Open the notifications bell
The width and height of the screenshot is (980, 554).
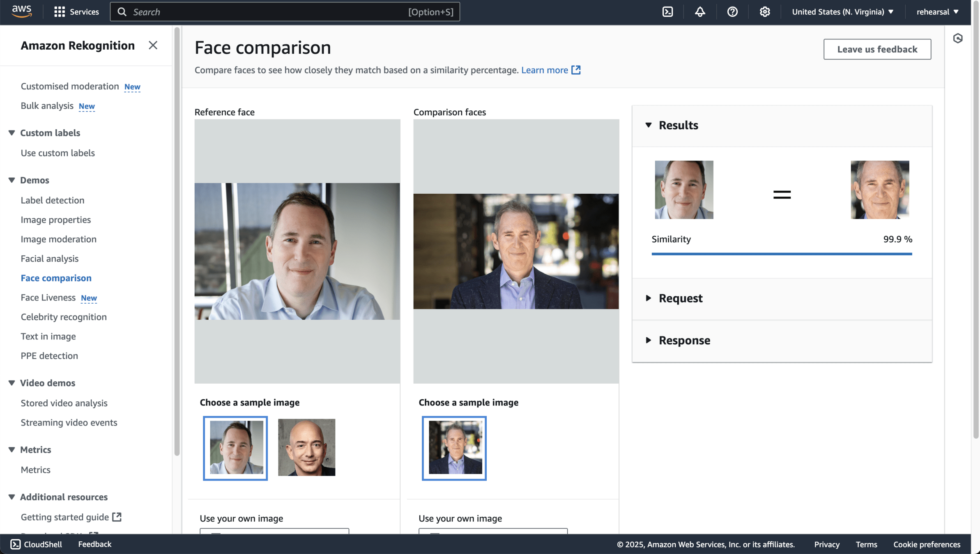click(700, 12)
